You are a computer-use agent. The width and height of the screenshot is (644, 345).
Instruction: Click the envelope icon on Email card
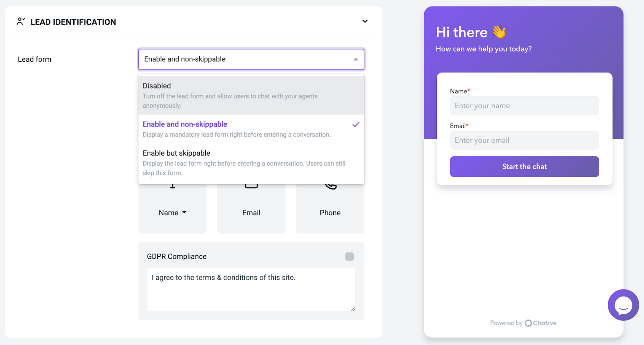click(251, 186)
